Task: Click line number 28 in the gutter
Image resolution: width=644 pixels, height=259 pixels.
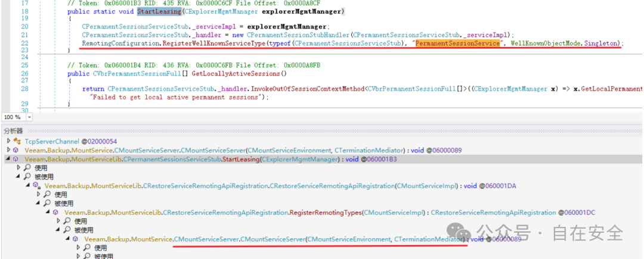Action: coord(24,89)
